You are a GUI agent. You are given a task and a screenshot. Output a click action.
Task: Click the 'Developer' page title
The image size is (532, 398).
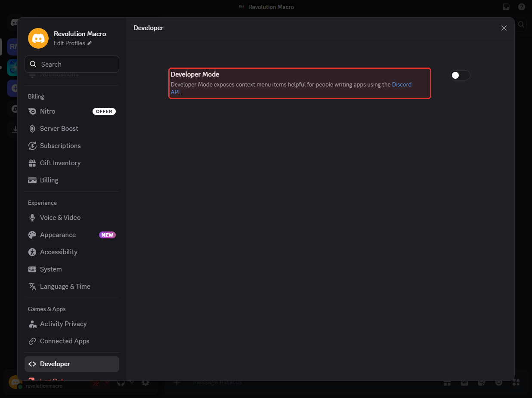(x=148, y=28)
